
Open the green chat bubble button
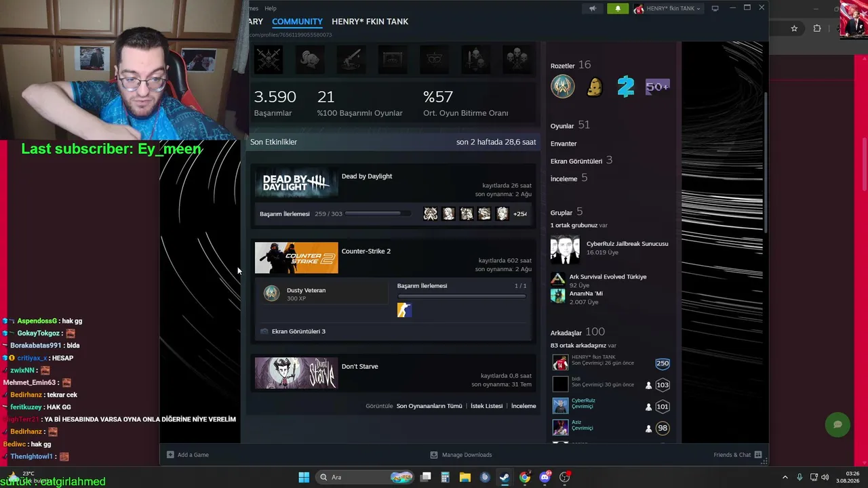pyautogui.click(x=837, y=424)
